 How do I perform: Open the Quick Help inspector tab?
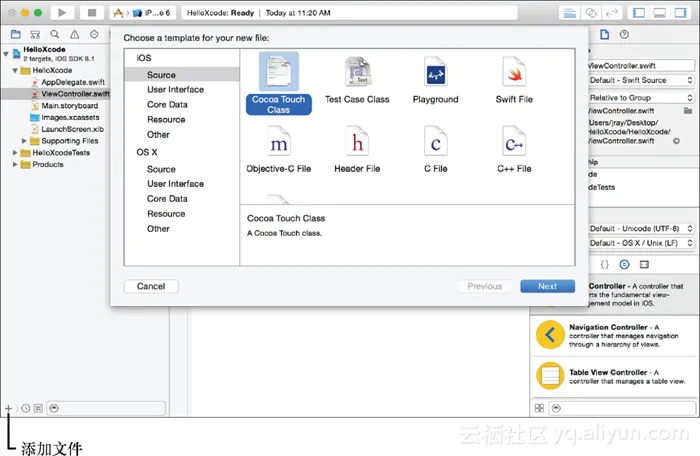(624, 34)
